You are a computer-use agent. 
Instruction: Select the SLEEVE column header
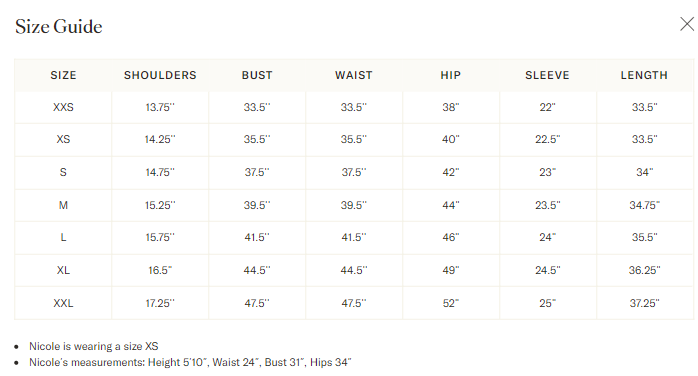pos(548,75)
